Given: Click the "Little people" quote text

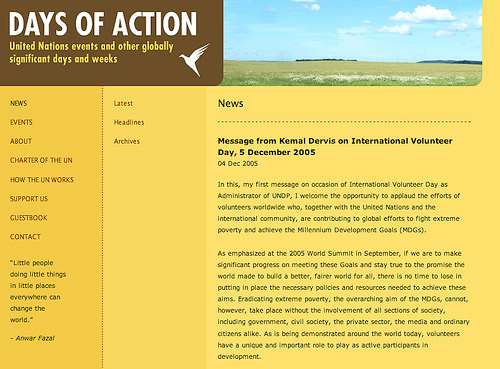Looking at the screenshot, I should pyautogui.click(x=38, y=291).
